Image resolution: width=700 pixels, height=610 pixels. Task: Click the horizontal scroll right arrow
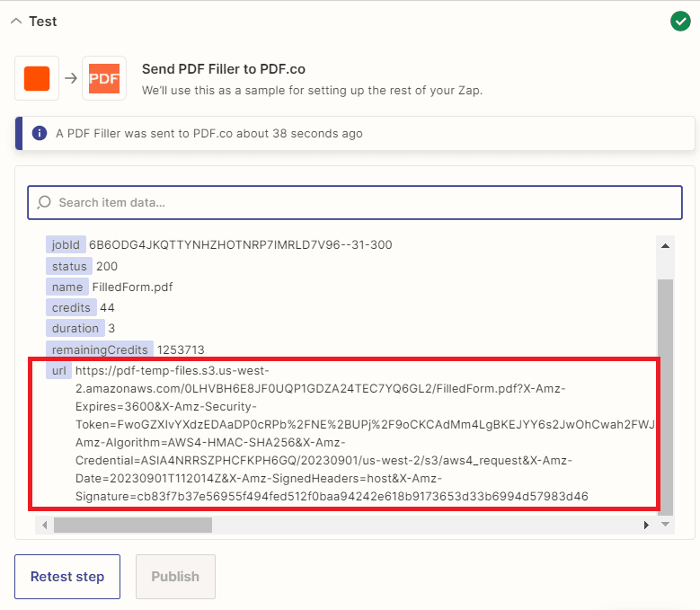click(x=646, y=525)
